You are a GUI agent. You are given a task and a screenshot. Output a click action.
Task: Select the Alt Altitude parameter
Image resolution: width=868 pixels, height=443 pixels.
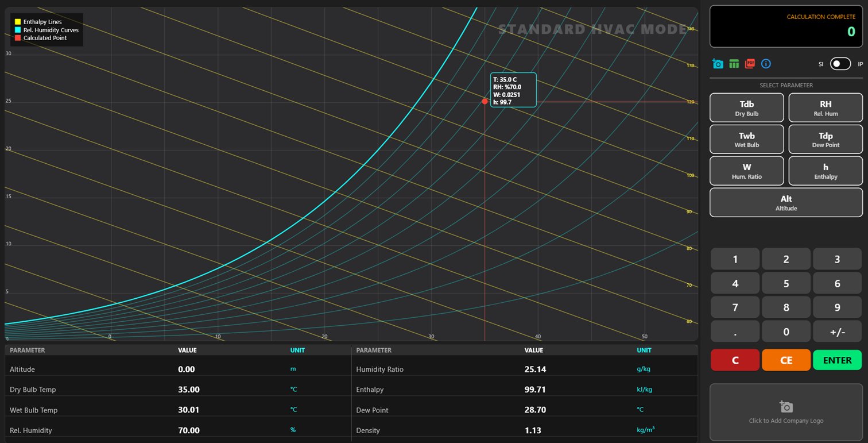[786, 202]
